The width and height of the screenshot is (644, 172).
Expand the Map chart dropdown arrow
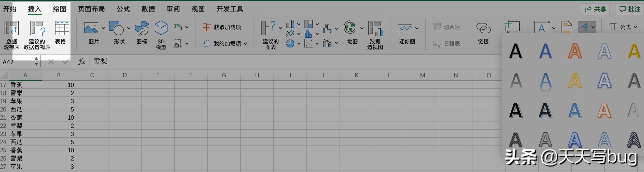coord(362,28)
